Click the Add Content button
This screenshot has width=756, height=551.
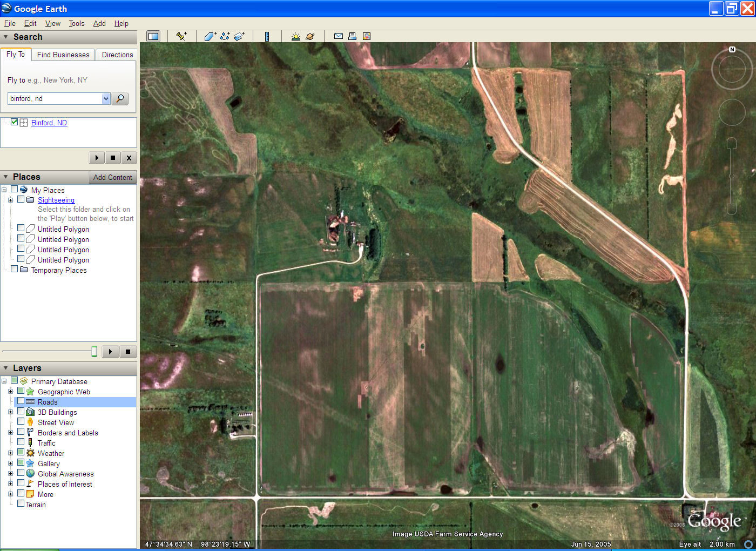tap(112, 177)
